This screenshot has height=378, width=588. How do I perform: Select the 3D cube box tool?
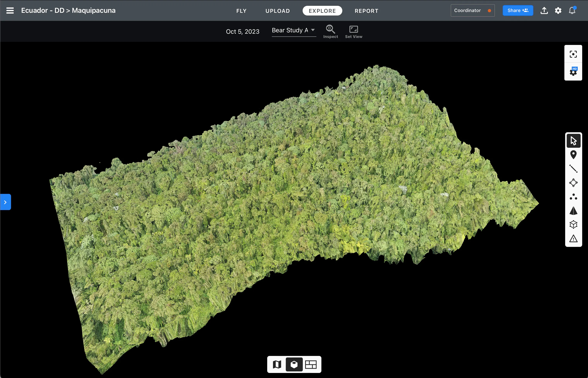point(573,225)
